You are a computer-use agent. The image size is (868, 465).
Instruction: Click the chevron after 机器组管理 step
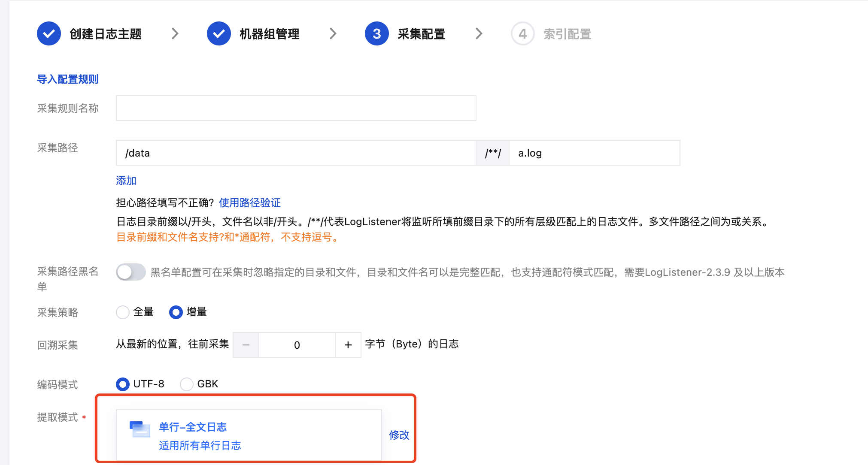pyautogui.click(x=333, y=33)
